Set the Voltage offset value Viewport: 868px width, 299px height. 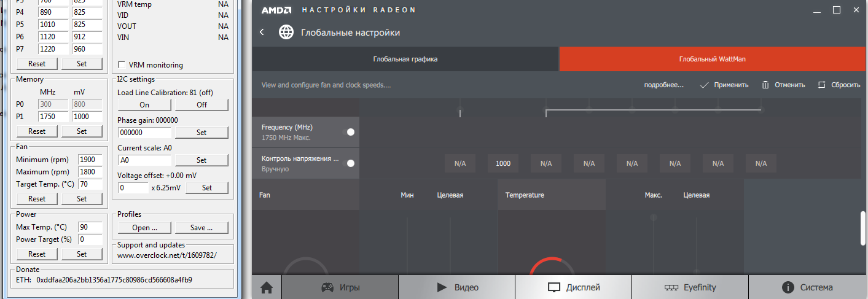pos(207,188)
